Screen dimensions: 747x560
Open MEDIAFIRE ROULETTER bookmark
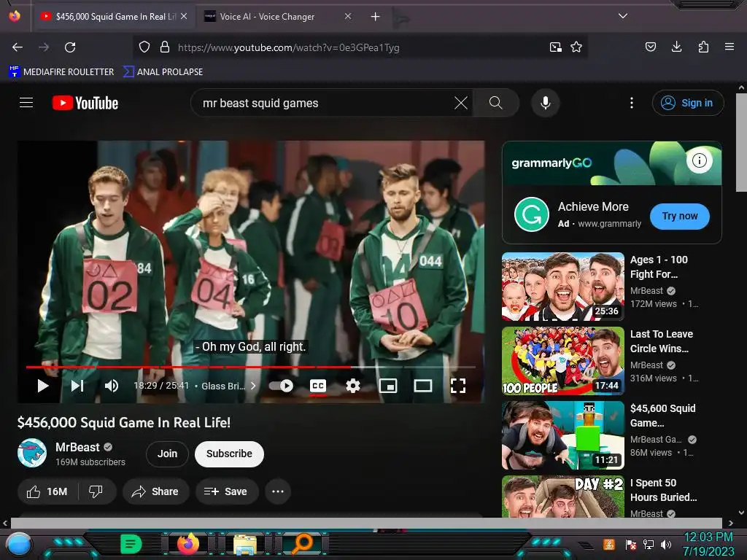point(61,72)
